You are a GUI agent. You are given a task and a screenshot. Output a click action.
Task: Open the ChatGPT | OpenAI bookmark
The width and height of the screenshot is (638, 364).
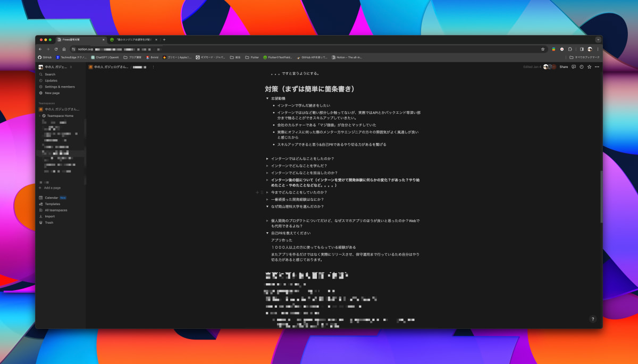click(x=105, y=57)
